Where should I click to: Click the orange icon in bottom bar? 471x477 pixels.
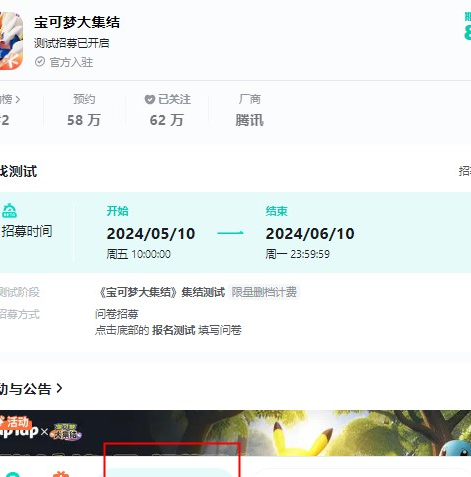(x=61, y=474)
